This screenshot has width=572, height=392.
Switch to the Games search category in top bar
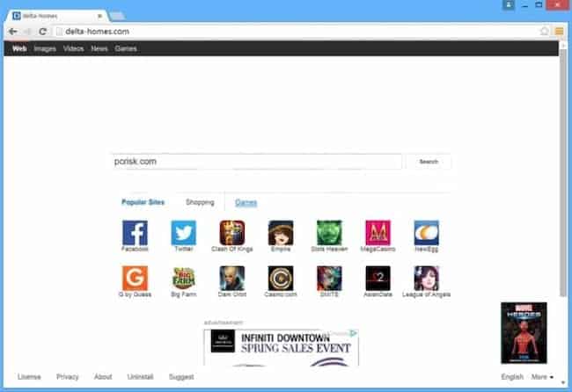tap(126, 48)
